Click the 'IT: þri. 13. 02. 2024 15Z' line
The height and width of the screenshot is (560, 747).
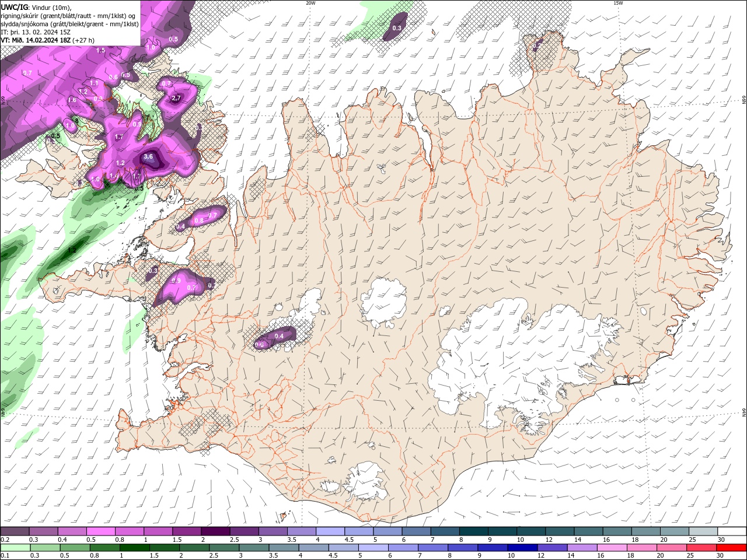tap(36, 32)
